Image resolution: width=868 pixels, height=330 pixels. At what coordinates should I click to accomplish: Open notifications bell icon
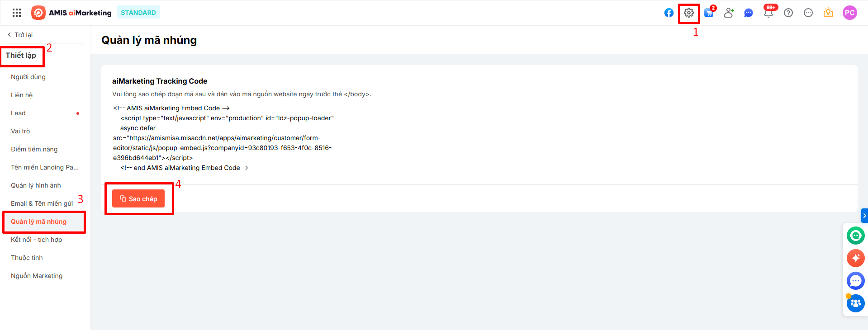tap(768, 13)
